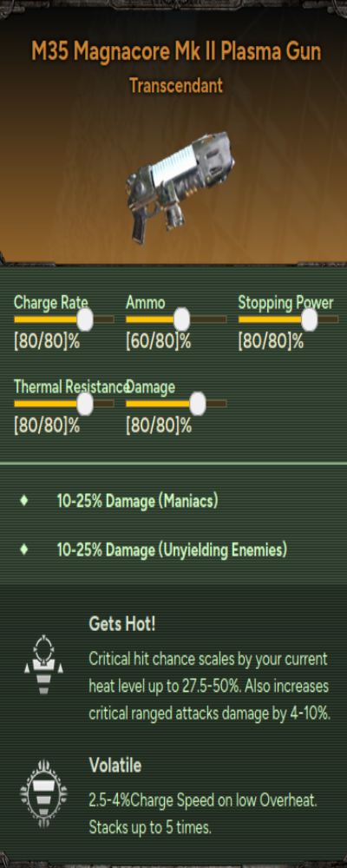Click the M35 Magnacore Mk II Plasma Gun title
Viewport: 347px width, 868px height.
tap(176, 53)
